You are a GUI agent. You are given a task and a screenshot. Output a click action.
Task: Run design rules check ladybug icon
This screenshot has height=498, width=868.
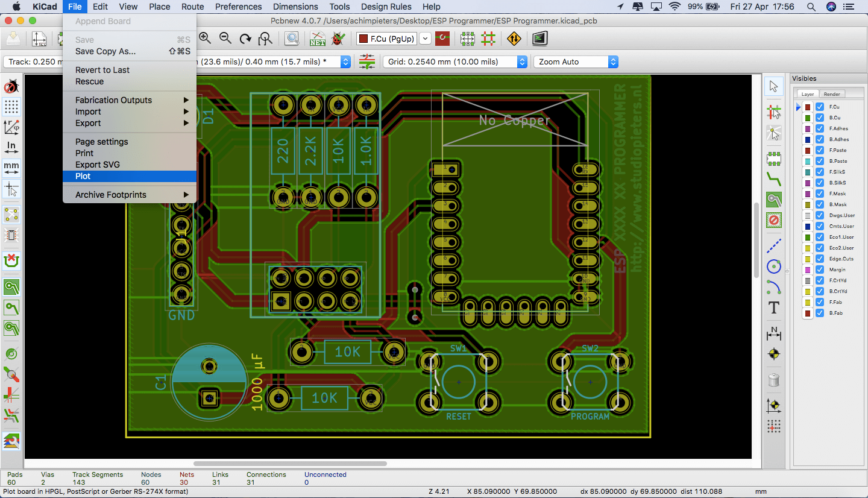coord(338,39)
